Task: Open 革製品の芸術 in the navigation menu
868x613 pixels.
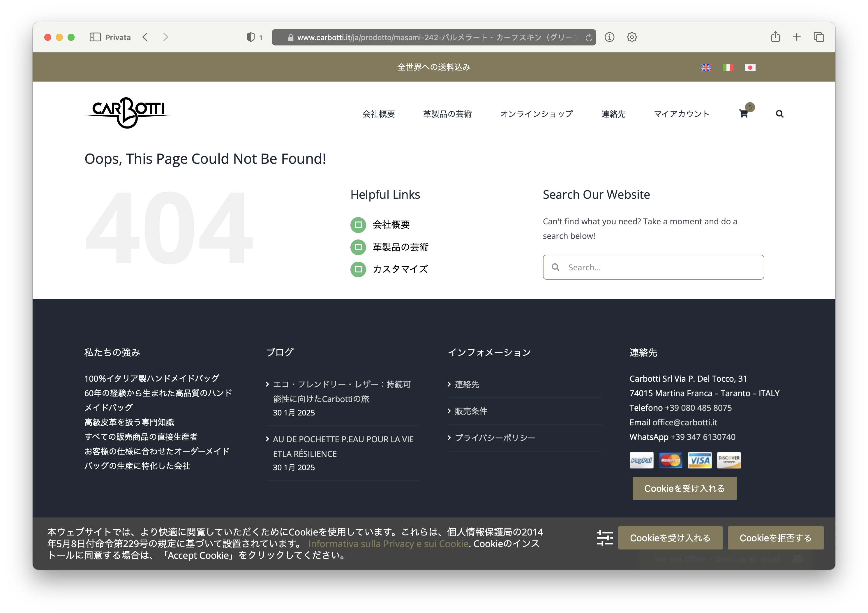Action: pos(447,114)
